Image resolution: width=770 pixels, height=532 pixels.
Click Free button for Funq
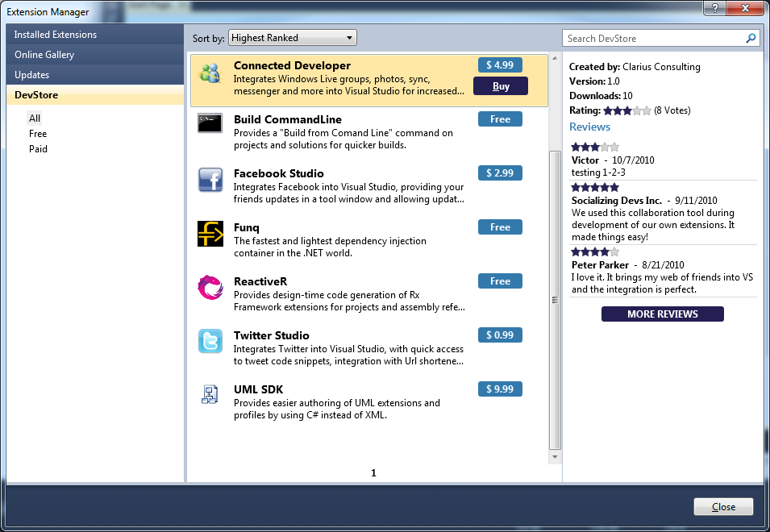click(x=500, y=227)
